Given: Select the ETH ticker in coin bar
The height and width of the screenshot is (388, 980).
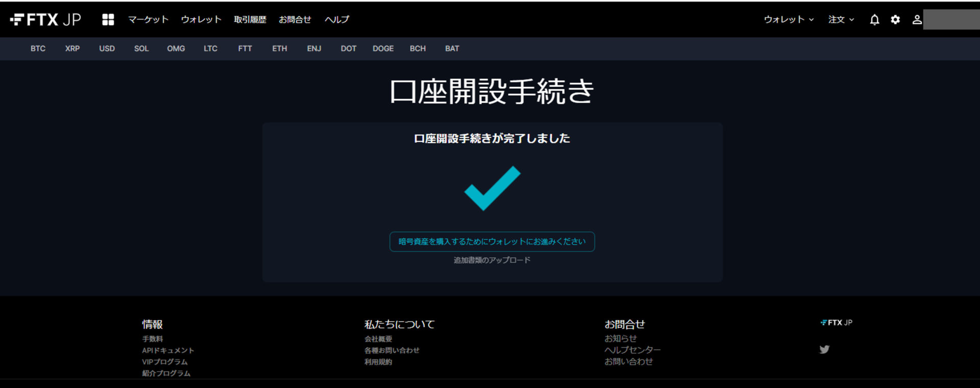Looking at the screenshot, I should coord(279,48).
